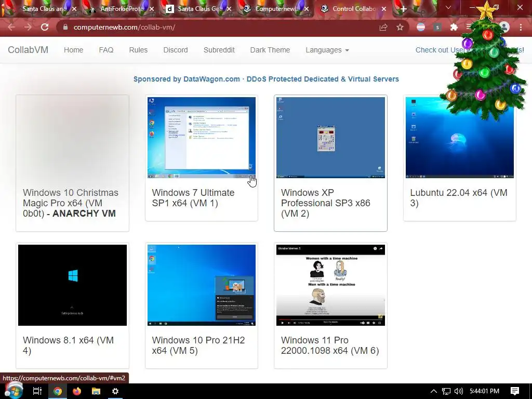Close the Computernewb tab
This screenshot has width=532, height=399.
tap(307, 9)
